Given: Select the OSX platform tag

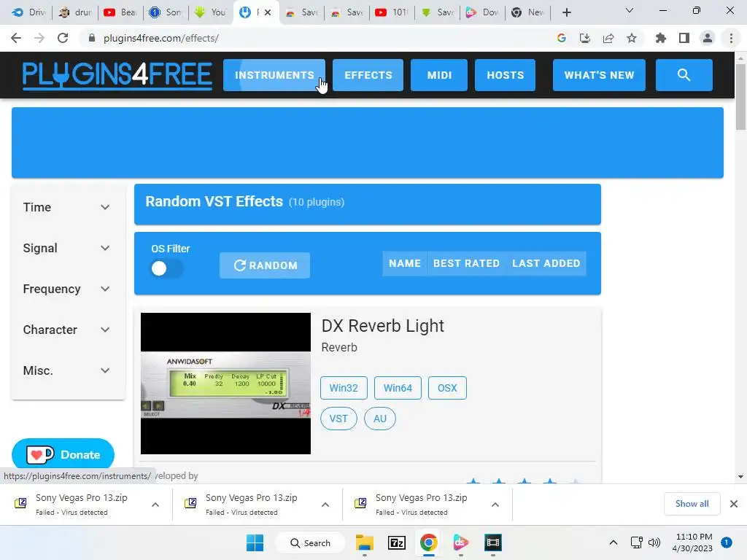Looking at the screenshot, I should point(447,388).
